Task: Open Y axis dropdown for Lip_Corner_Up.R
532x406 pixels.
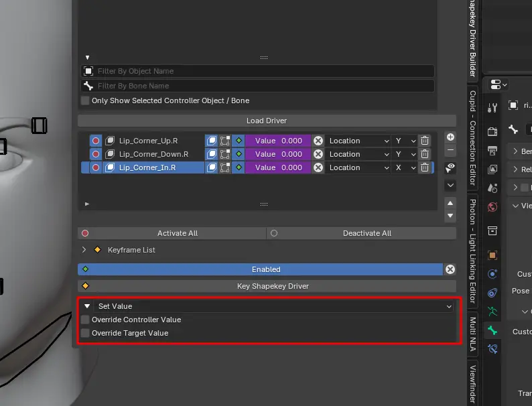Action: tap(405, 141)
